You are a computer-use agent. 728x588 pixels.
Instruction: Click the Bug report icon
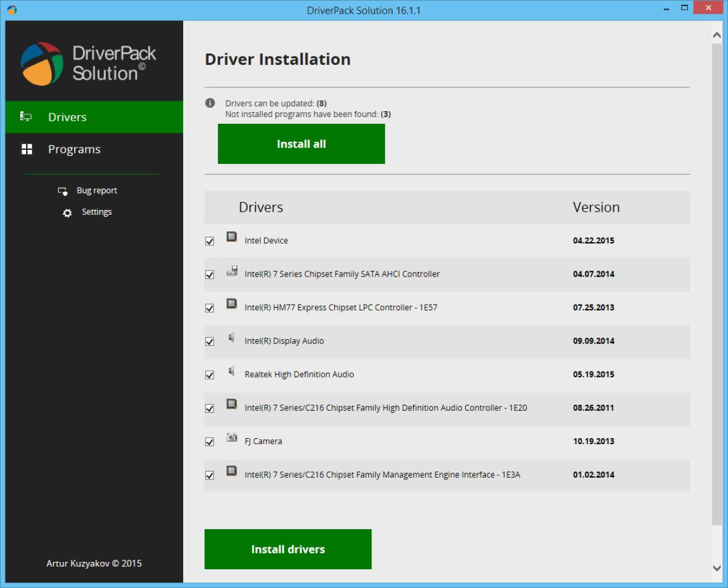click(x=63, y=190)
